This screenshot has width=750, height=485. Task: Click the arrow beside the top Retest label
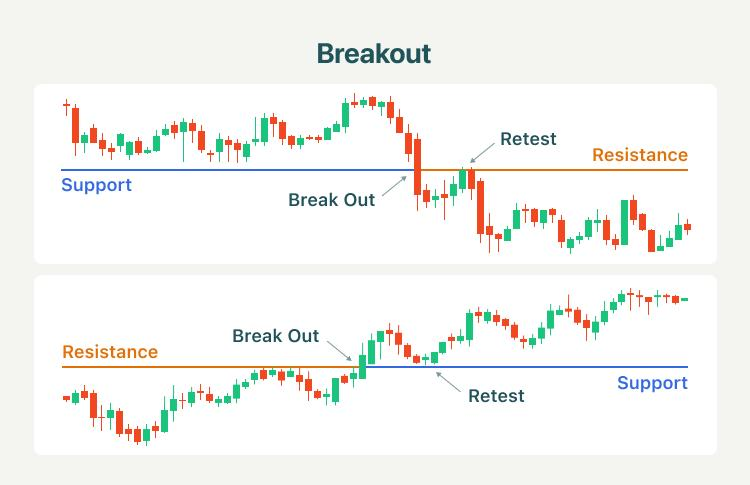[x=482, y=153]
